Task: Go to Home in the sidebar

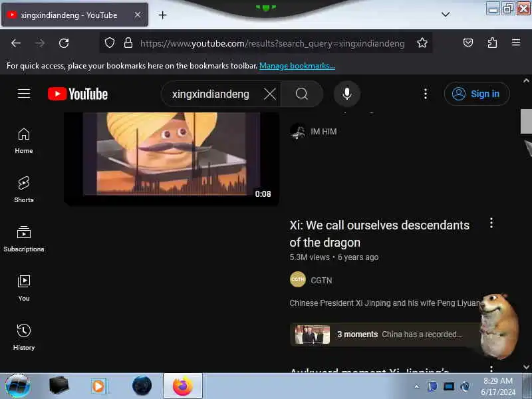Action: (24, 141)
